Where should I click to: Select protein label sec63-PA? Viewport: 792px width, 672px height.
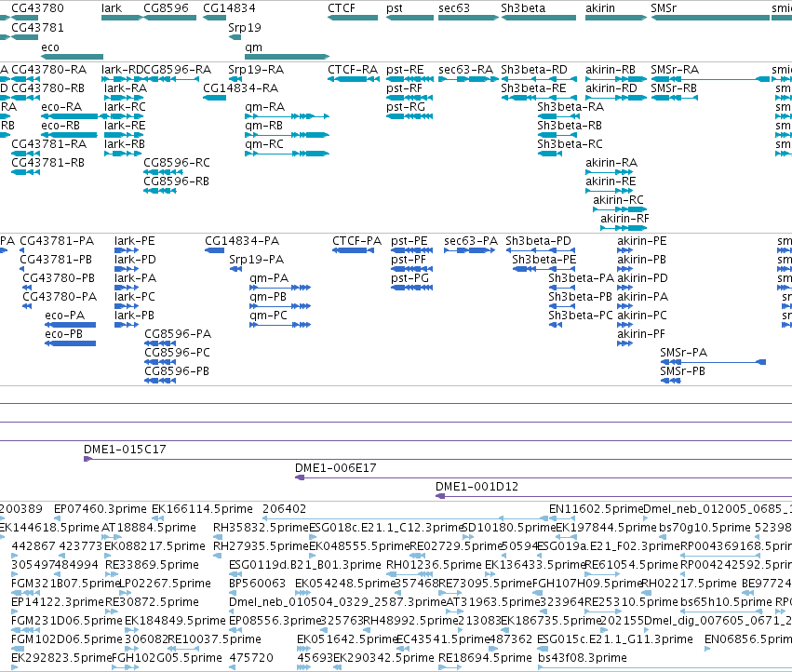[471, 241]
